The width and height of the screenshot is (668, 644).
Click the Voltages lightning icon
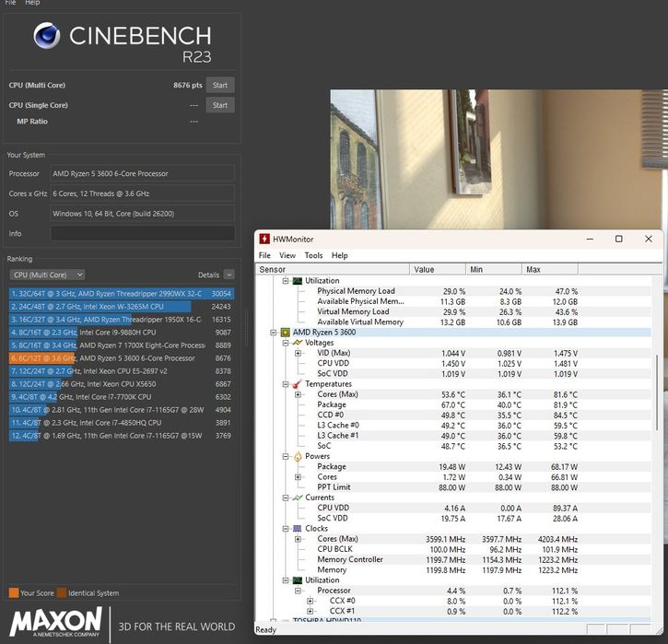click(298, 343)
